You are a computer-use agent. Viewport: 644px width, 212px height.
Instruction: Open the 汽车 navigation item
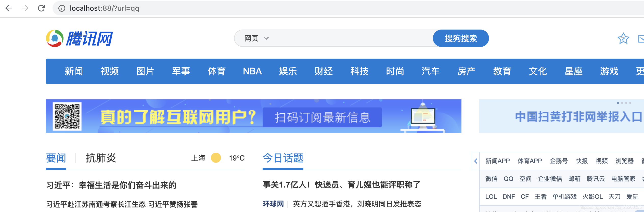point(431,71)
